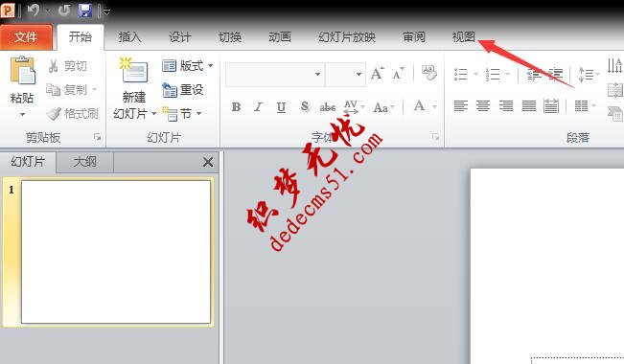Align text left
Image resolution: width=624 pixels, height=364 pixels.
[x=461, y=105]
